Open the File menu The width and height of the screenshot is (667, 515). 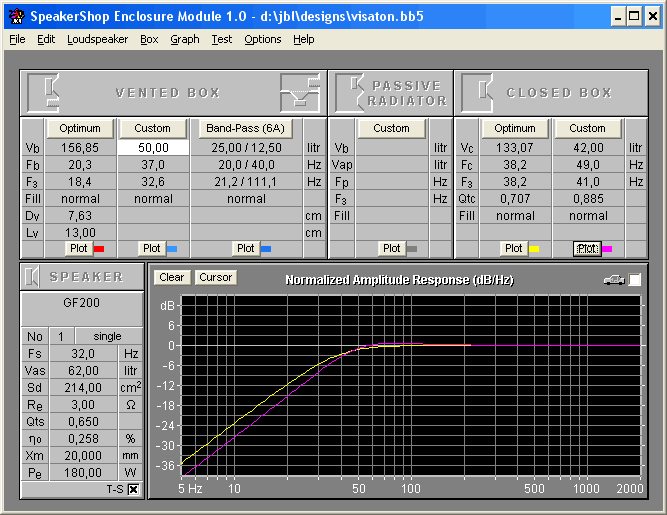(17, 39)
